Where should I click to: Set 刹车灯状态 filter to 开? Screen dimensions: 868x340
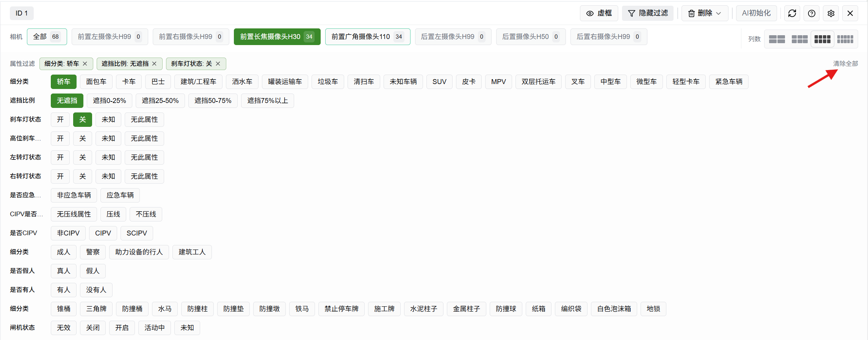click(60, 120)
